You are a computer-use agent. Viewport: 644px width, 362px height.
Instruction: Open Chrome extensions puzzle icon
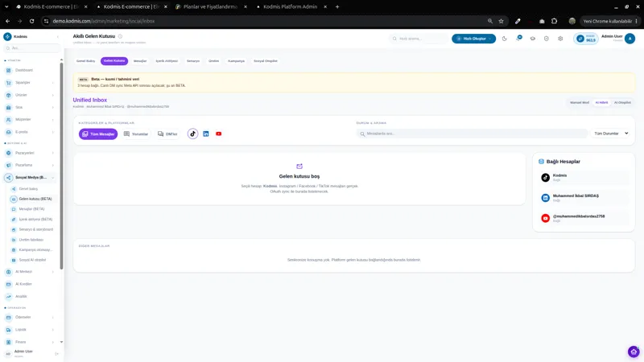tap(554, 21)
